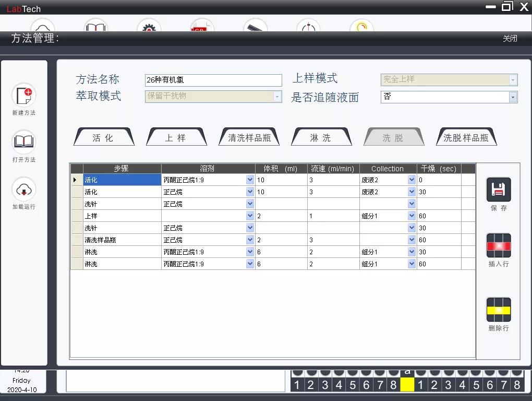Image resolution: width=532 pixels, height=401 pixels.
Task: Expand the 是否追随液面 dropdown
Action: 513,98
